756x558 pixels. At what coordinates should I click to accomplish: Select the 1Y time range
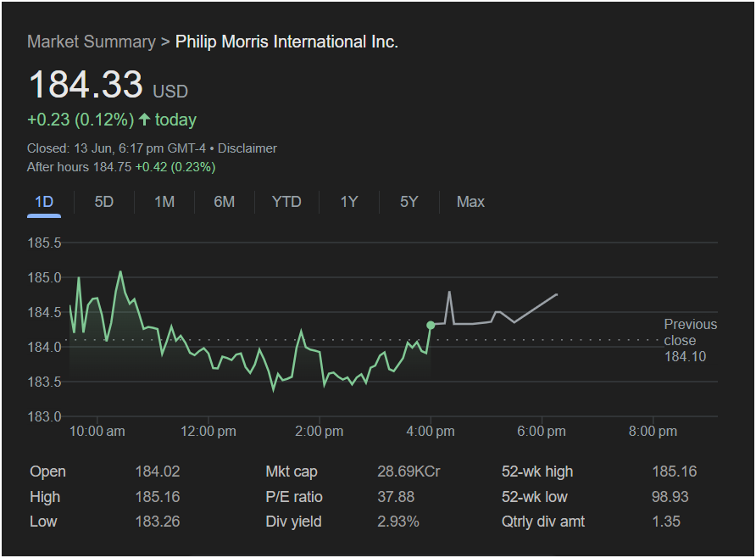click(349, 202)
